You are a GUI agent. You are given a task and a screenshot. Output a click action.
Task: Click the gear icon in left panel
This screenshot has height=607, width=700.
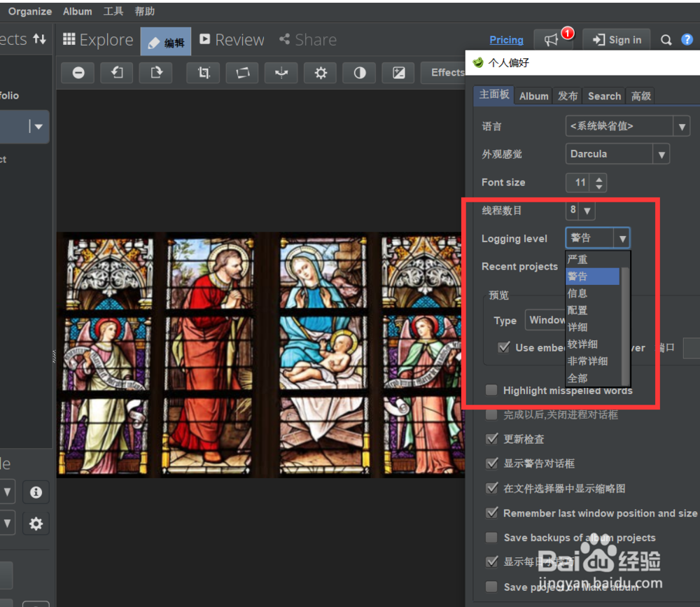click(x=36, y=523)
